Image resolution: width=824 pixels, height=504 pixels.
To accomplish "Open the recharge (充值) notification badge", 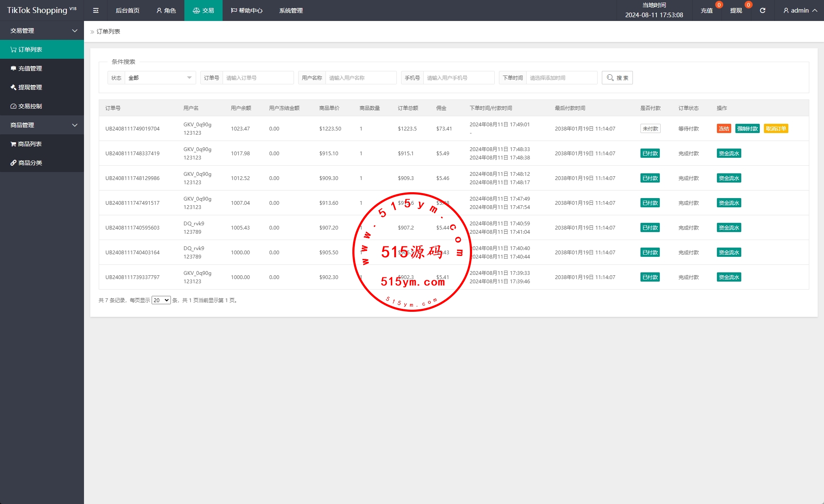I will (x=719, y=5).
